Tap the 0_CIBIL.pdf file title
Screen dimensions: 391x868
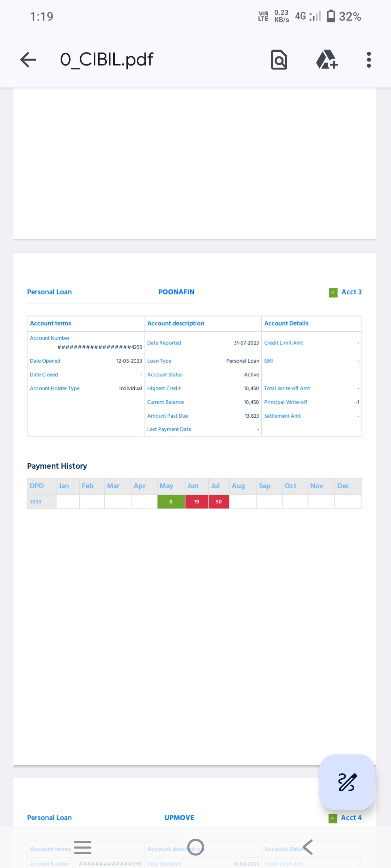click(106, 60)
